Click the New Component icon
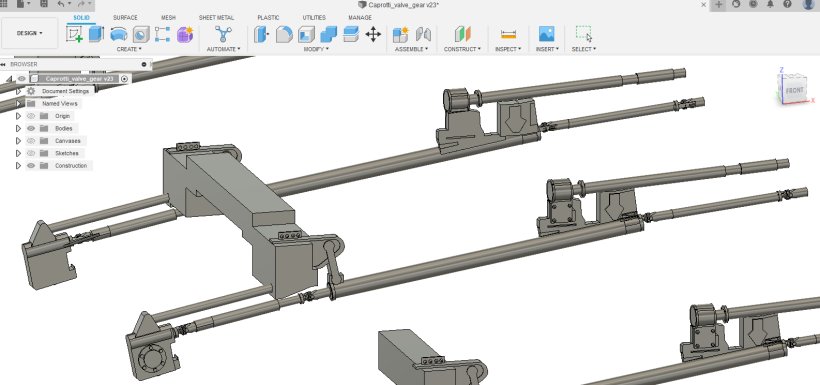This screenshot has height=385, width=820. (x=401, y=35)
